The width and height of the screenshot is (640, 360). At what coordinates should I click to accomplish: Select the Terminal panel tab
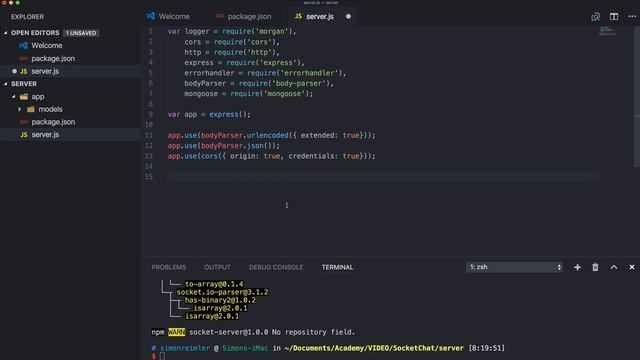(337, 267)
